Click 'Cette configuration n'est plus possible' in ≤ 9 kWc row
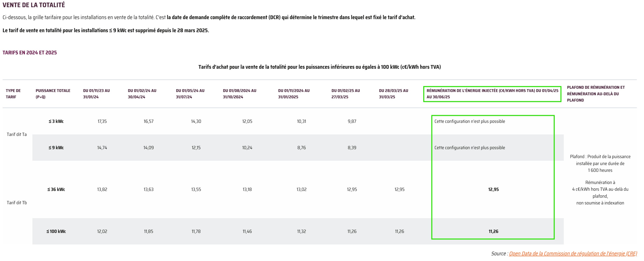The height and width of the screenshot is (261, 644). 470,148
